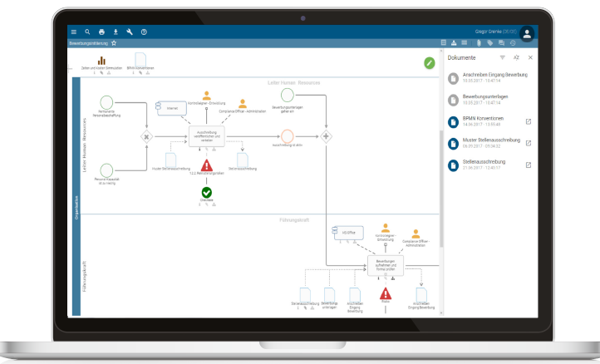Select the green Checkliste checkmark element

coord(206,193)
